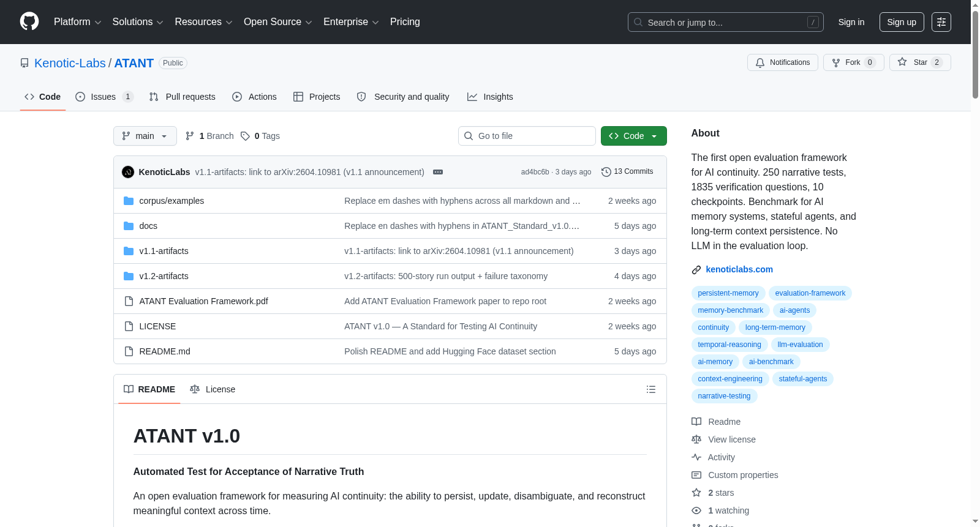
Task: View the 1 watching list
Action: coord(720,510)
